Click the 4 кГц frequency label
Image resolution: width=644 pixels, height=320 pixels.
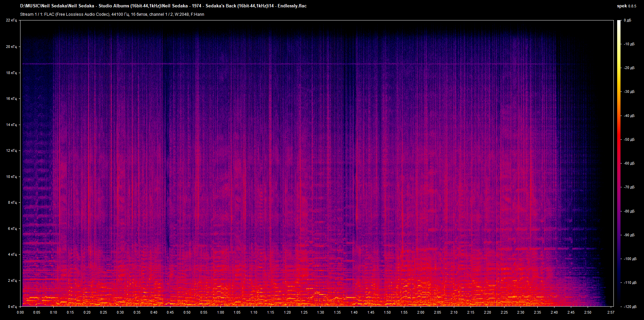point(12,254)
